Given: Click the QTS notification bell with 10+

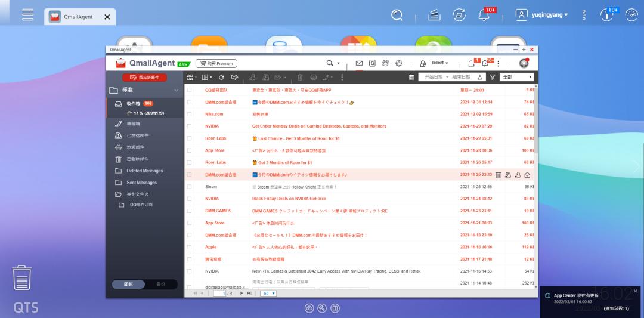Looking at the screenshot, I should (x=485, y=15).
